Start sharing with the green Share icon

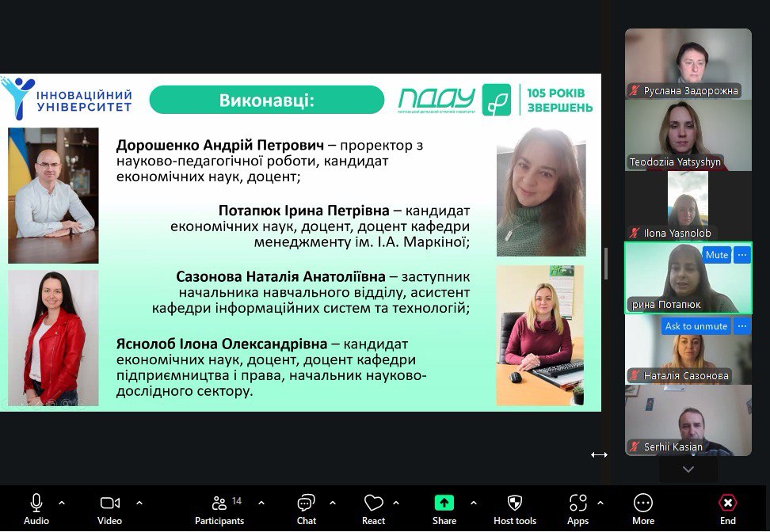pos(444,507)
